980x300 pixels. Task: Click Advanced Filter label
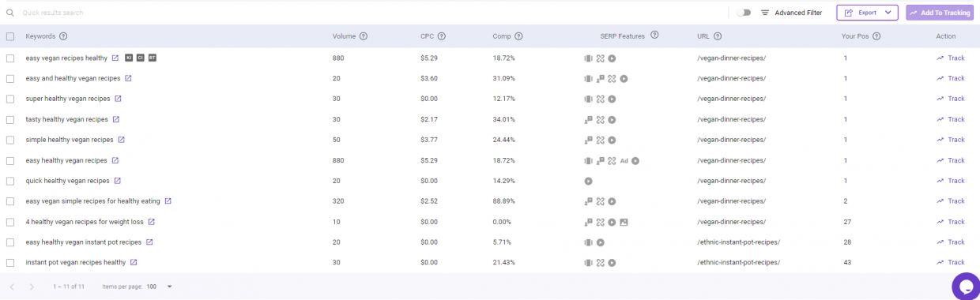tap(798, 13)
